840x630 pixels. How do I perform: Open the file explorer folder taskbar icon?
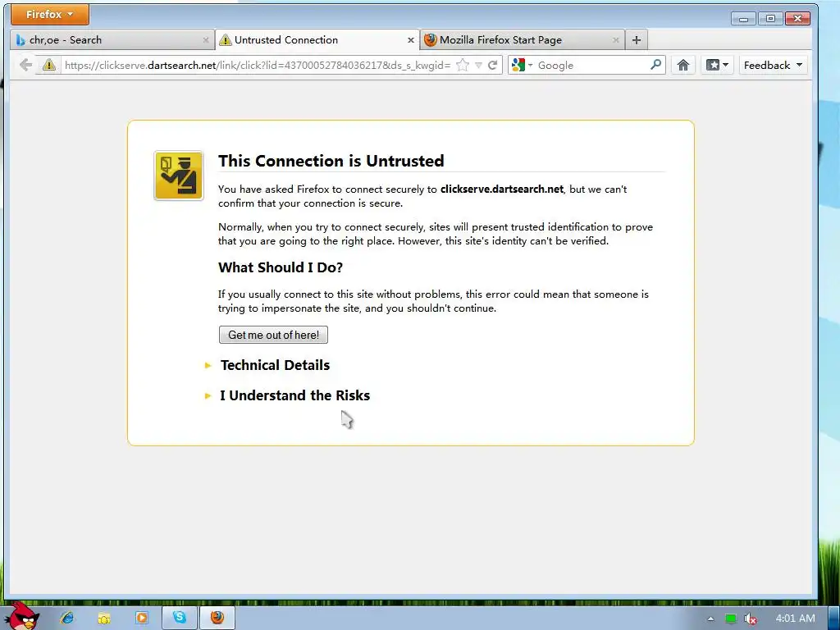pyautogui.click(x=104, y=618)
